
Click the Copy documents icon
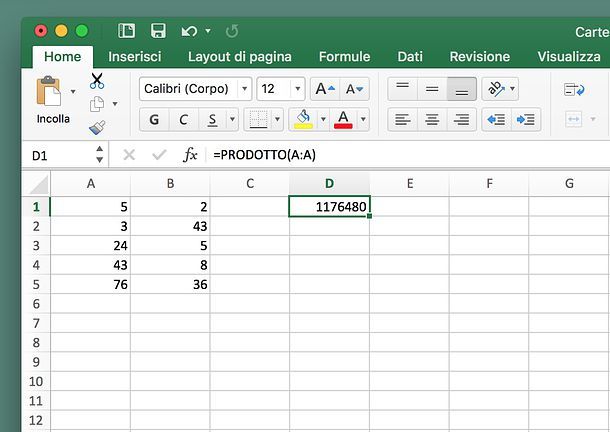(97, 104)
